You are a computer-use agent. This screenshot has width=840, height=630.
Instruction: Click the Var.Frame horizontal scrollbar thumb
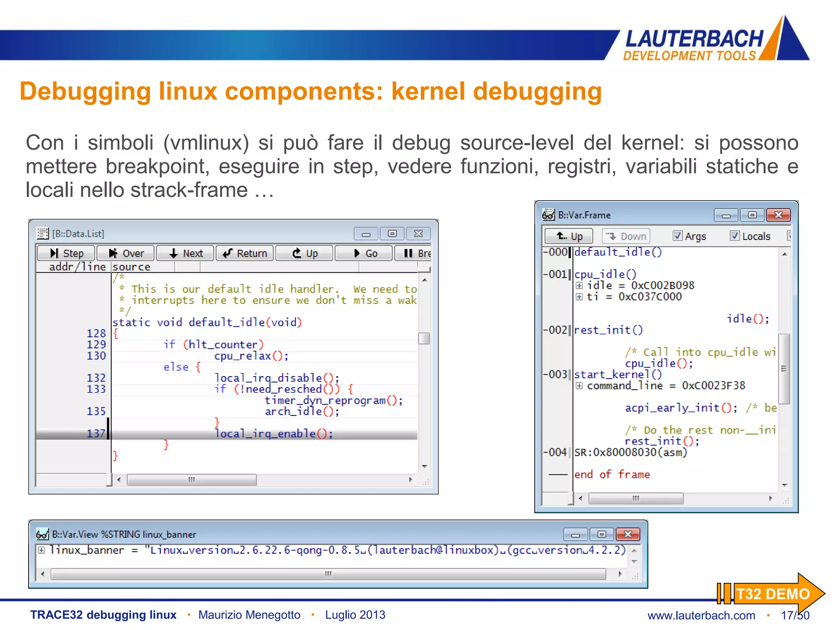click(636, 498)
